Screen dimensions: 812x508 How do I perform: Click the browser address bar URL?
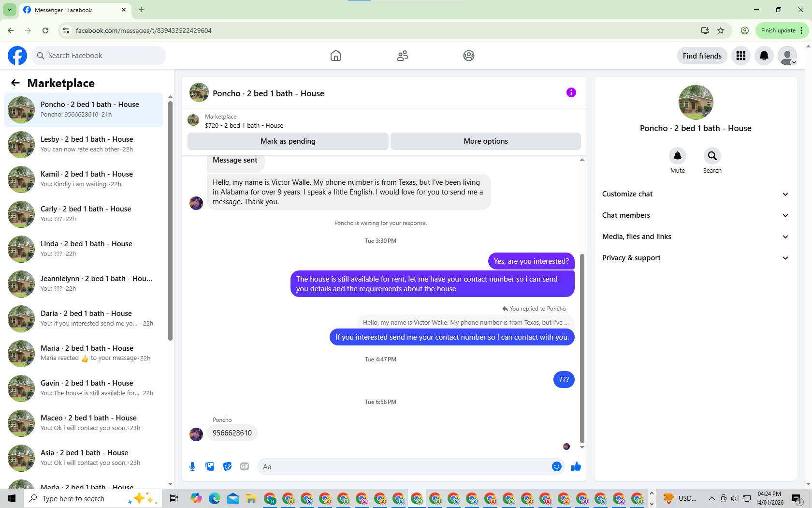[x=144, y=30]
